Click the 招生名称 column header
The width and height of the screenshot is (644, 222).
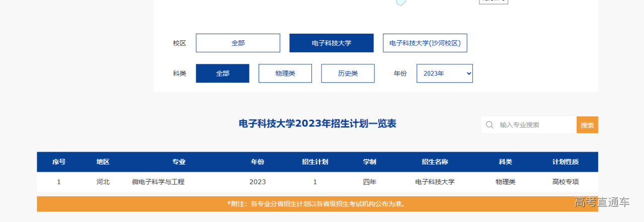click(x=435, y=162)
